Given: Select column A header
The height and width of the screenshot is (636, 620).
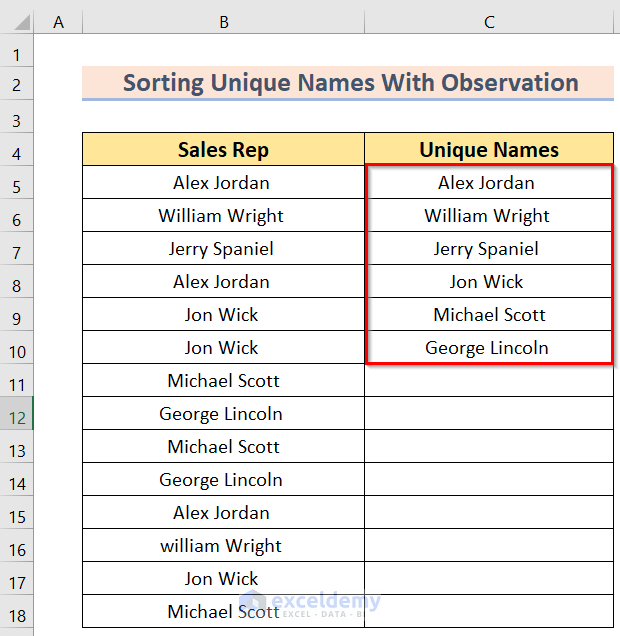Looking at the screenshot, I should pyautogui.click(x=58, y=21).
